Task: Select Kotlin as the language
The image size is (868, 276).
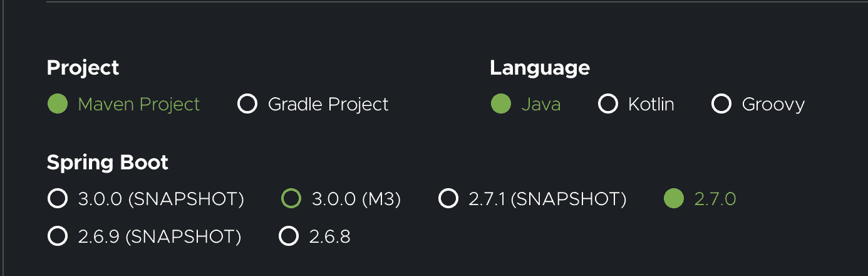Action: pyautogui.click(x=608, y=103)
